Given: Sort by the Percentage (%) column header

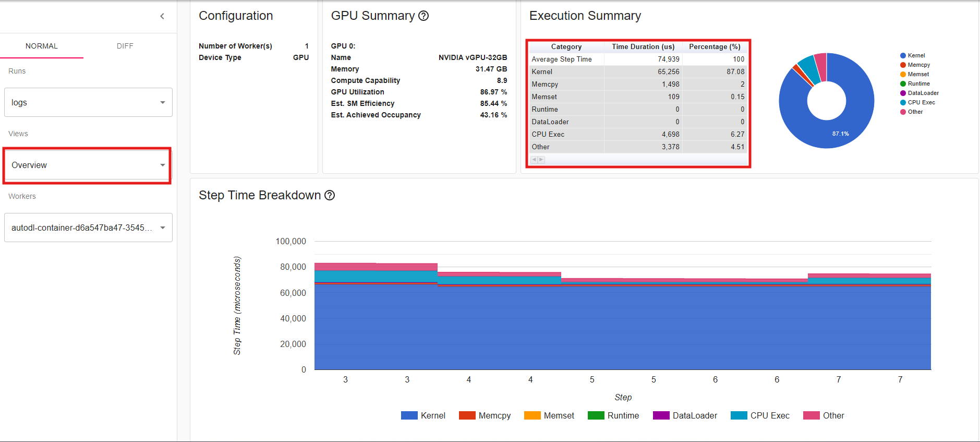Looking at the screenshot, I should (715, 46).
